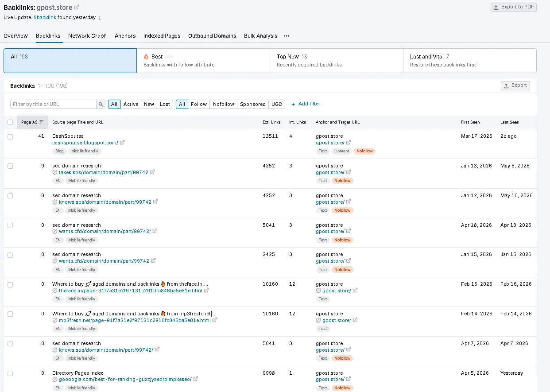The height and width of the screenshot is (392, 550).
Task: Select all rows with the header checkbox
Action: [x=10, y=122]
